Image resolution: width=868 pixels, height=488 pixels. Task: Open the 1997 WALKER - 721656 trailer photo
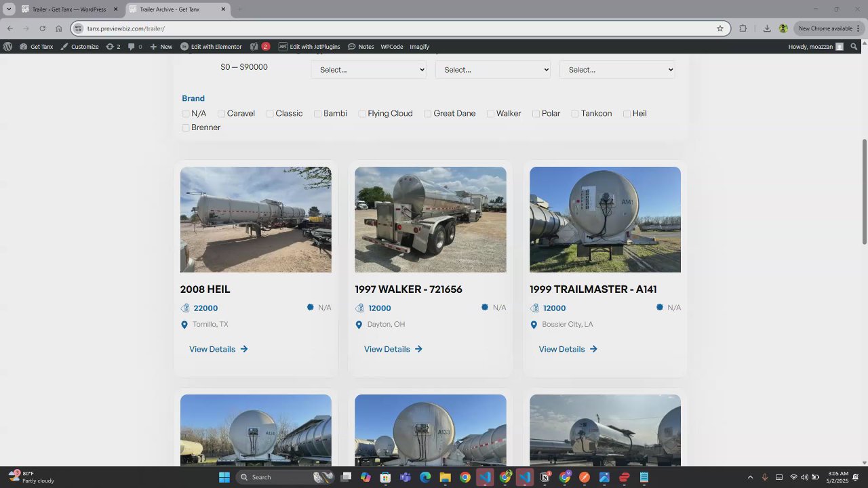point(431,220)
